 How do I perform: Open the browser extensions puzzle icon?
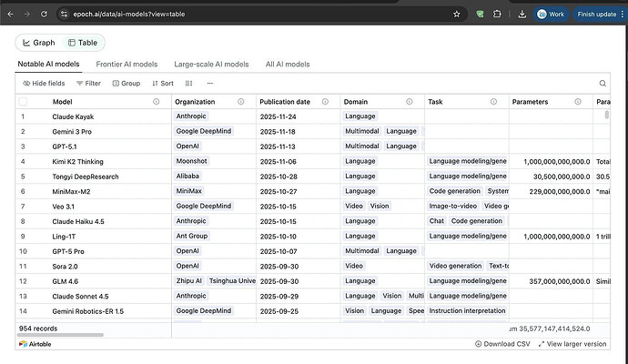pyautogui.click(x=499, y=15)
